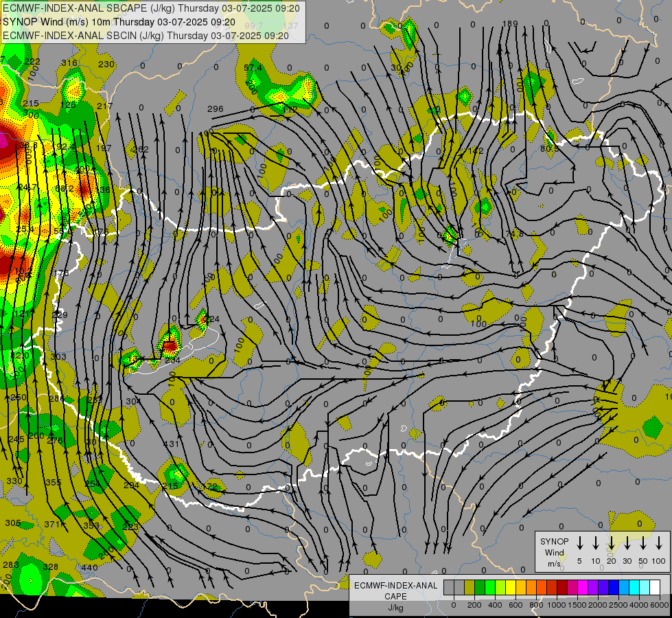Select the pure blue swatch in CAPE bar
This screenshot has width=672, height=618.
pos(614,587)
